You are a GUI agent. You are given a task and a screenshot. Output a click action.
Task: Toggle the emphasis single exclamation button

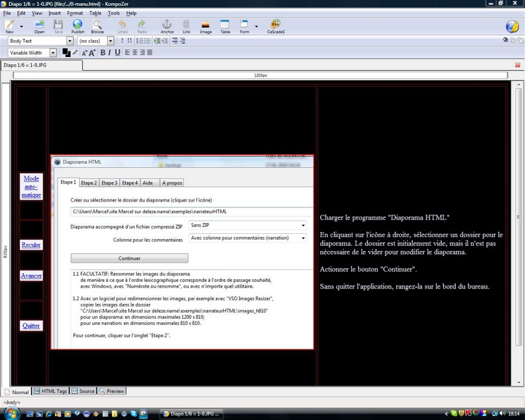point(122,41)
